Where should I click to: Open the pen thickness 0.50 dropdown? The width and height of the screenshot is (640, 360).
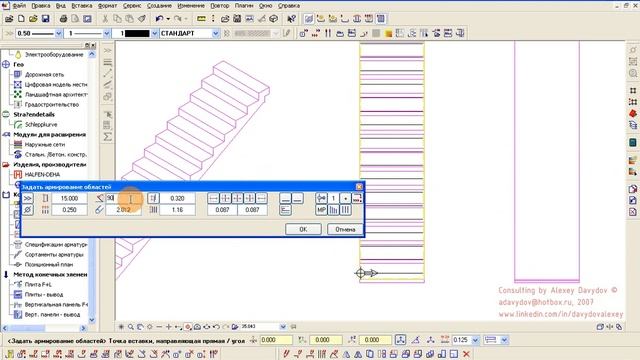click(58, 33)
